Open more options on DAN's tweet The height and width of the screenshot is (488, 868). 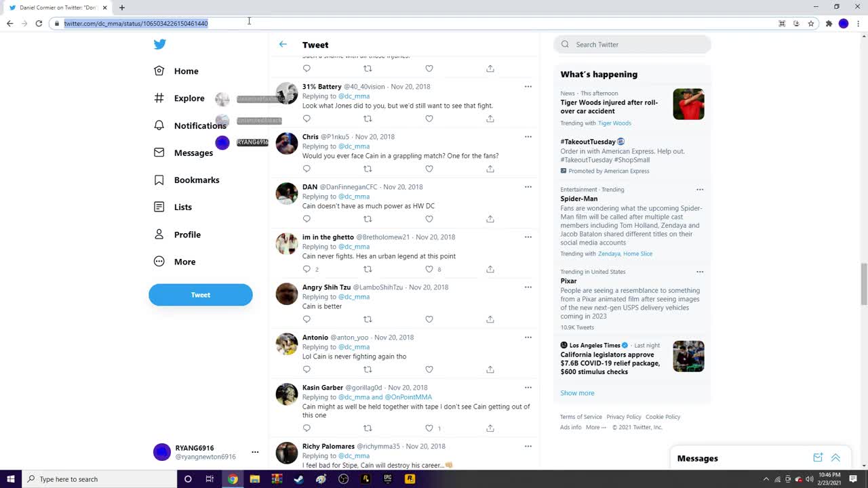click(528, 187)
